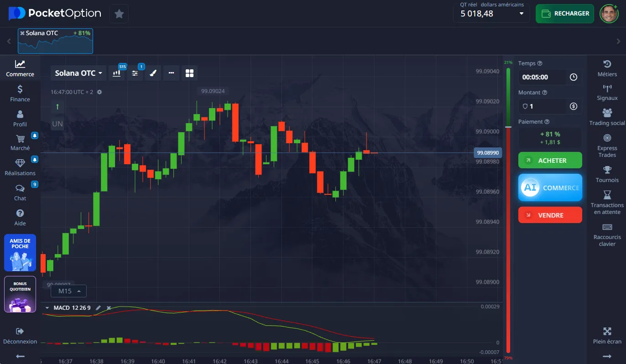This screenshot has width=626, height=364.
Task: Open chart time settings gear
Action: coord(99,92)
